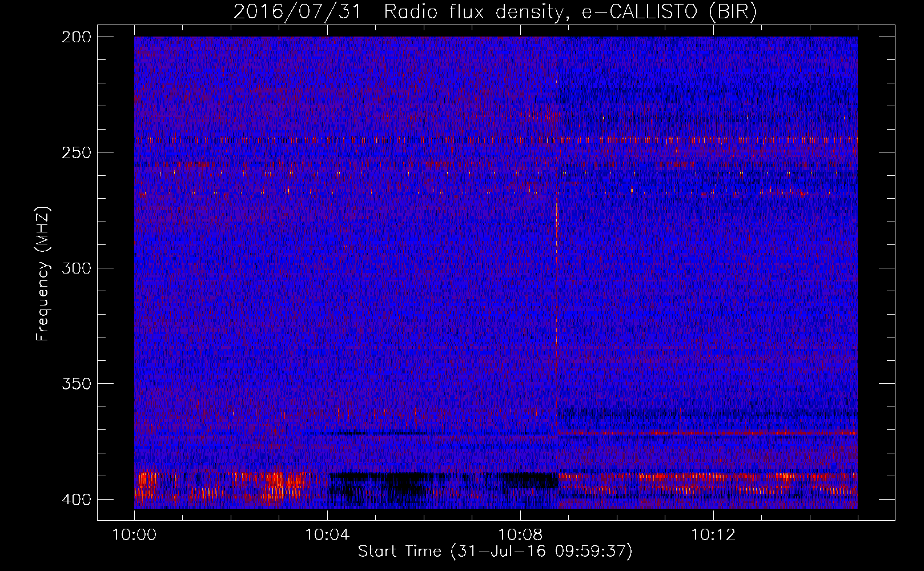
Task: Click the '400' frequency tick label
Action: pyautogui.click(x=77, y=500)
